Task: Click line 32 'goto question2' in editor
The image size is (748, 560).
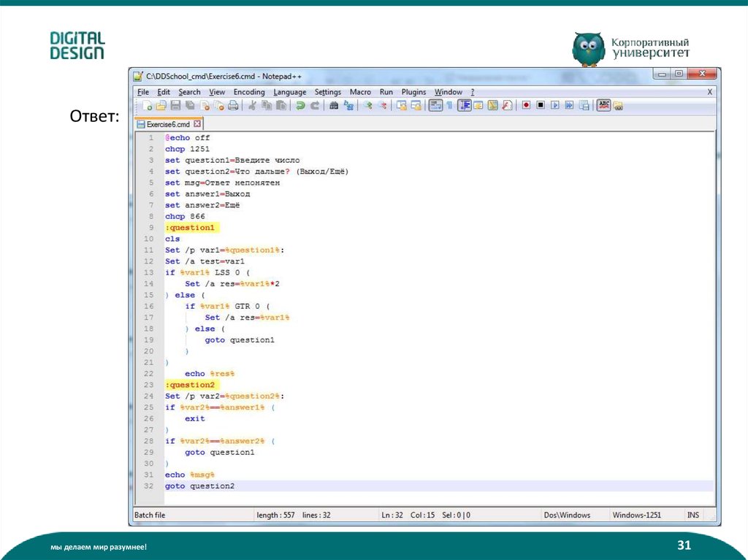Action: point(199,486)
